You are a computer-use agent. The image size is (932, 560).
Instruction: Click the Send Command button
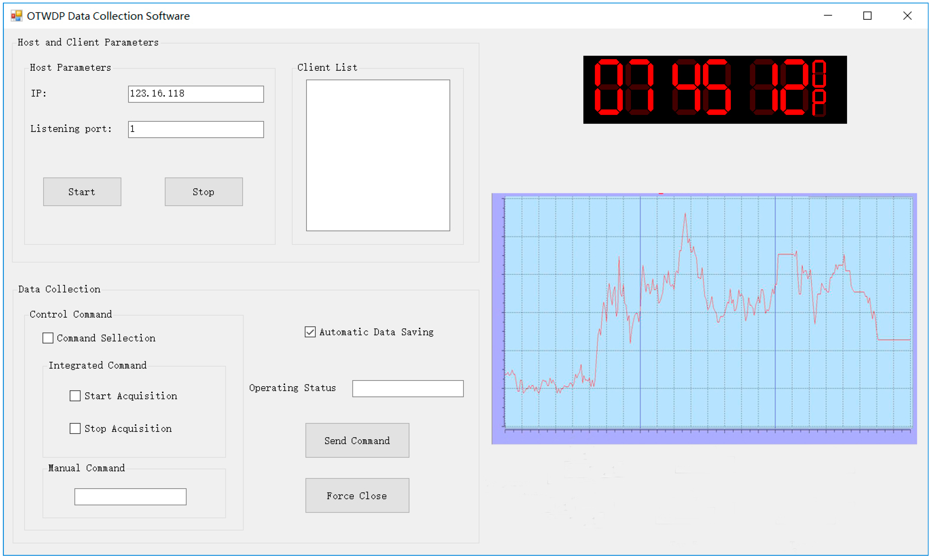point(357,440)
